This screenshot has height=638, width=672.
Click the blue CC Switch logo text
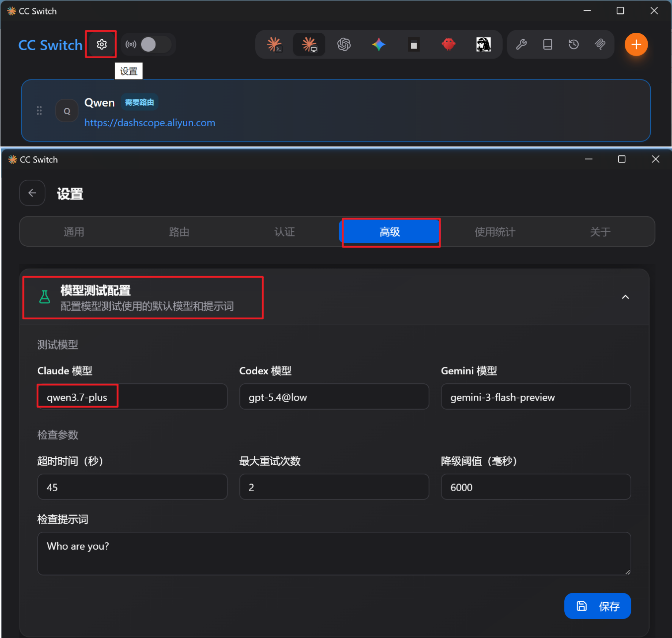(x=50, y=45)
